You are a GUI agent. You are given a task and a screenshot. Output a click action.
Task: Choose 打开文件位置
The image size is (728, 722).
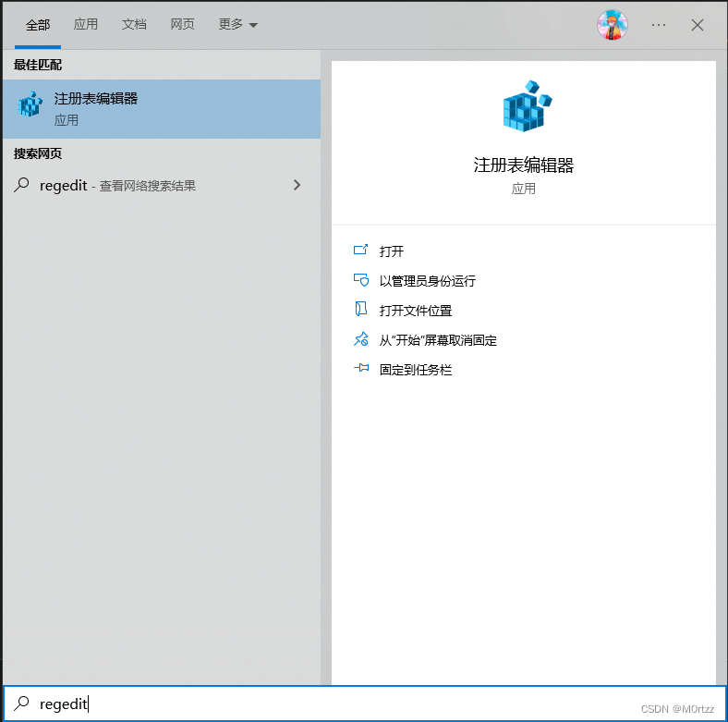click(415, 311)
